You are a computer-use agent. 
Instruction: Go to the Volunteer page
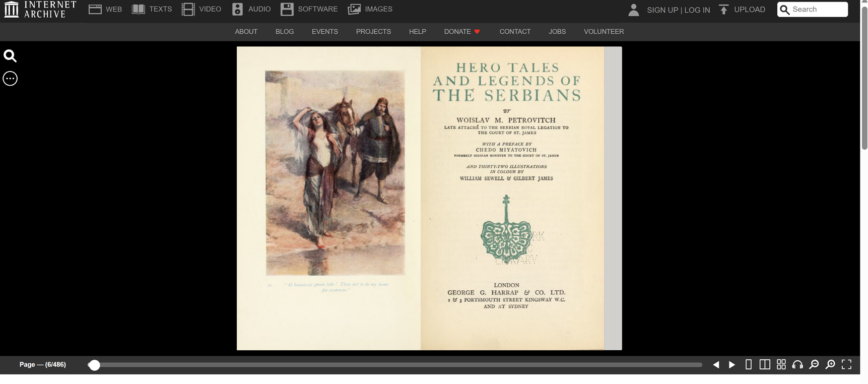(x=604, y=31)
